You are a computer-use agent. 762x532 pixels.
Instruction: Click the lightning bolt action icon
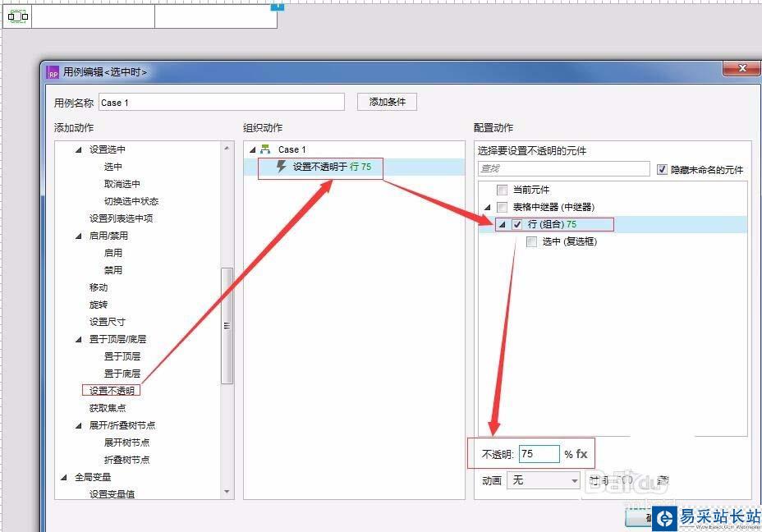point(282,166)
